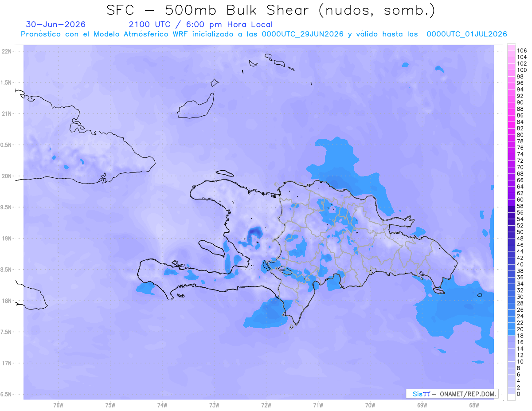This screenshot has height=411, width=532.
Task: Click the '6.5N' latitude label
Action: (x=7, y=394)
